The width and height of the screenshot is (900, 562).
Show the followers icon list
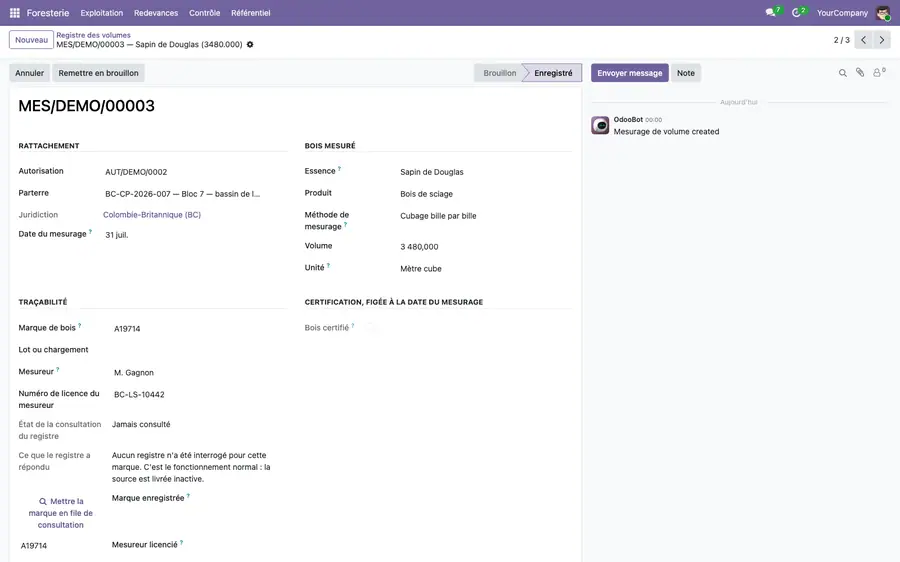(x=879, y=72)
